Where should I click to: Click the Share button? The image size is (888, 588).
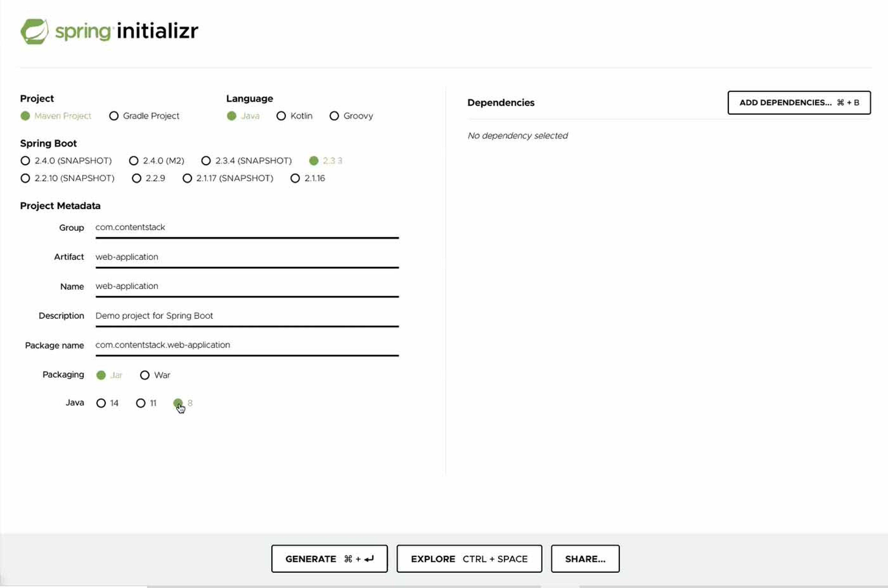coord(585,559)
